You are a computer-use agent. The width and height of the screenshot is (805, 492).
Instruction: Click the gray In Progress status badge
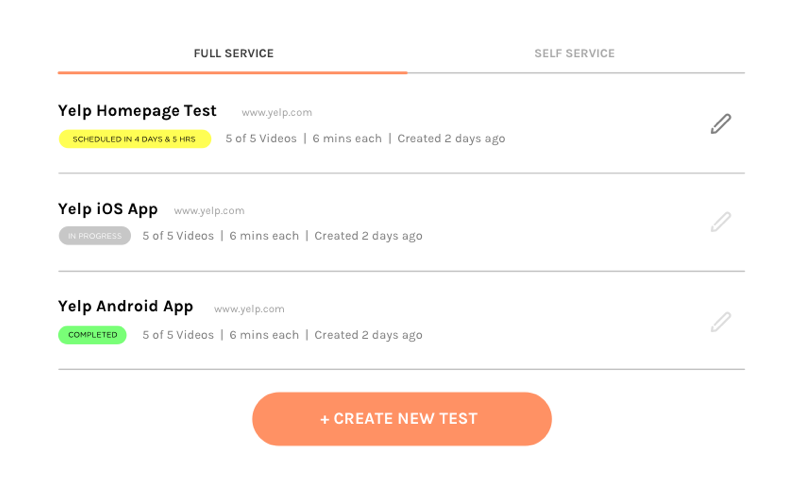(94, 236)
